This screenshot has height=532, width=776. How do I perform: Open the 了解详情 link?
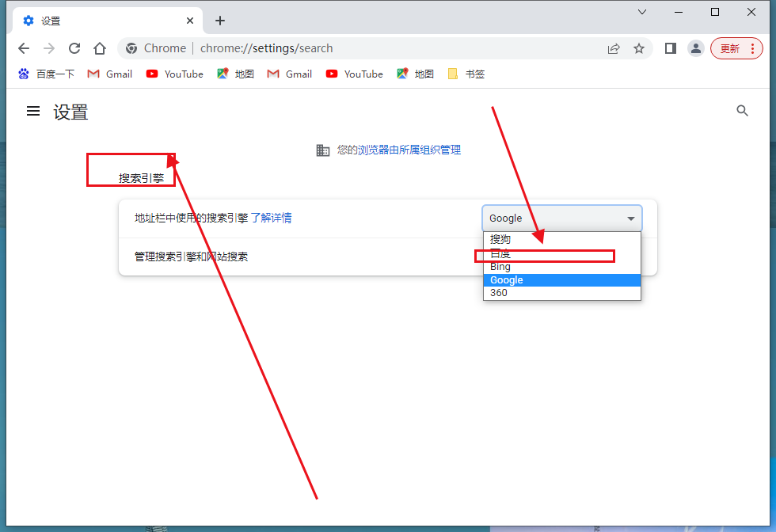tap(271, 218)
